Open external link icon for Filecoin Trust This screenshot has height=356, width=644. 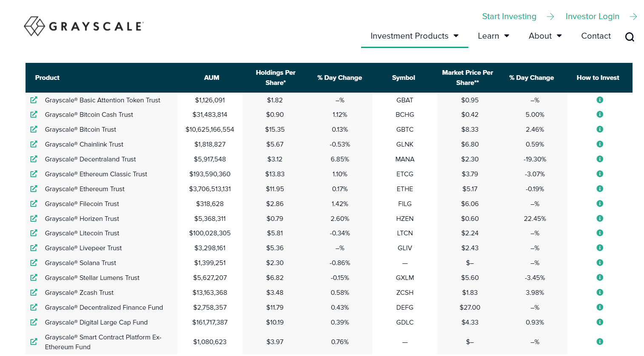click(x=34, y=203)
